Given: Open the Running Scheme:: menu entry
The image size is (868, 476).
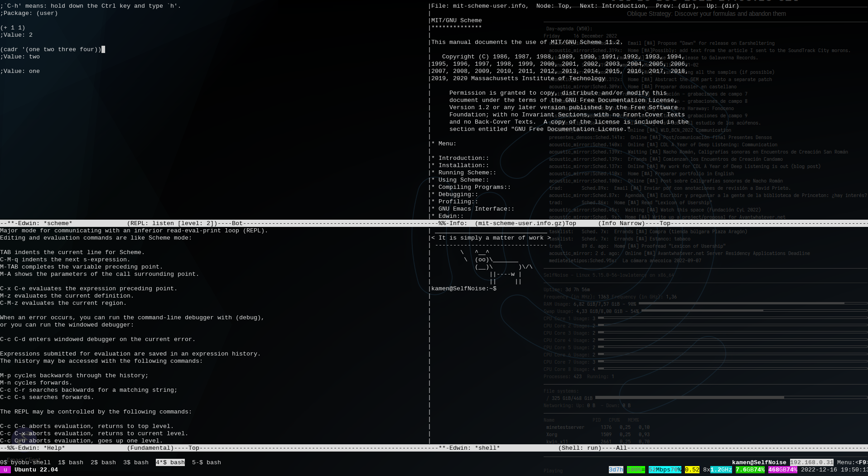Looking at the screenshot, I should 464,173.
